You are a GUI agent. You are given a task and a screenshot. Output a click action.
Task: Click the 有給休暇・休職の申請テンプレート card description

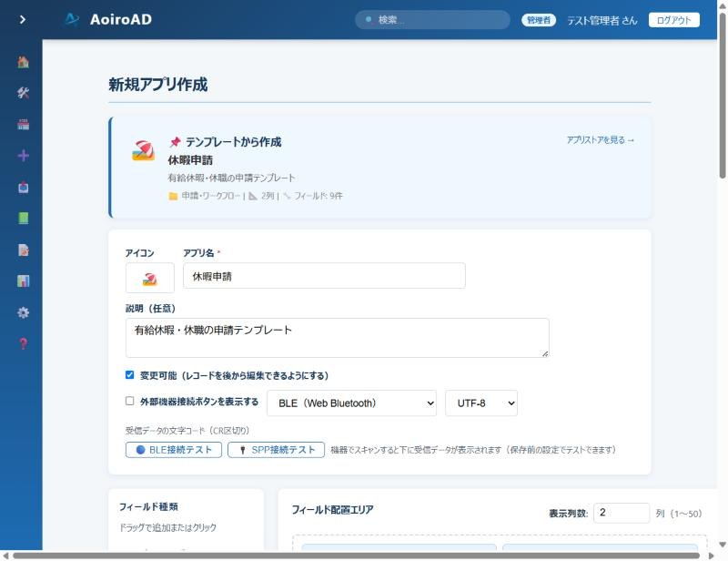[231, 178]
